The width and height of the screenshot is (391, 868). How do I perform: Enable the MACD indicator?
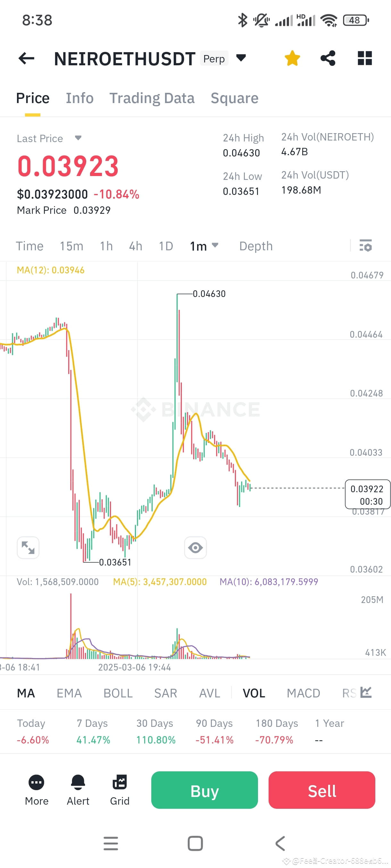point(303,693)
